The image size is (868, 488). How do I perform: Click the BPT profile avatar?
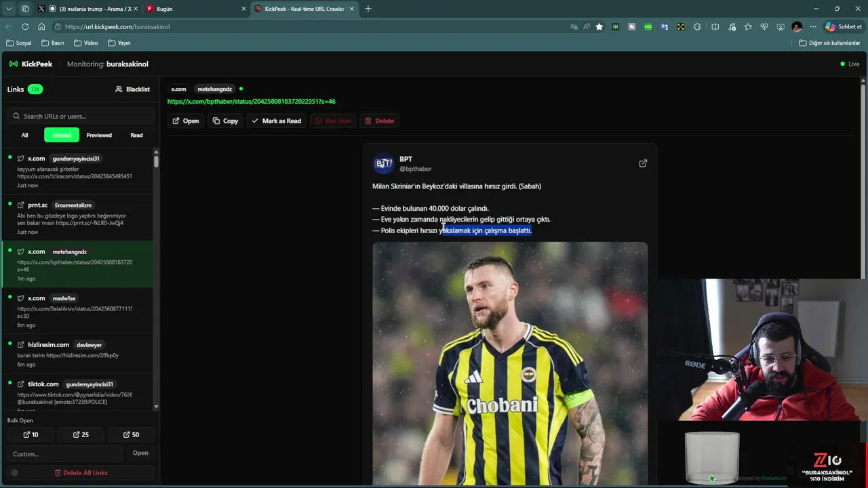[x=384, y=163]
